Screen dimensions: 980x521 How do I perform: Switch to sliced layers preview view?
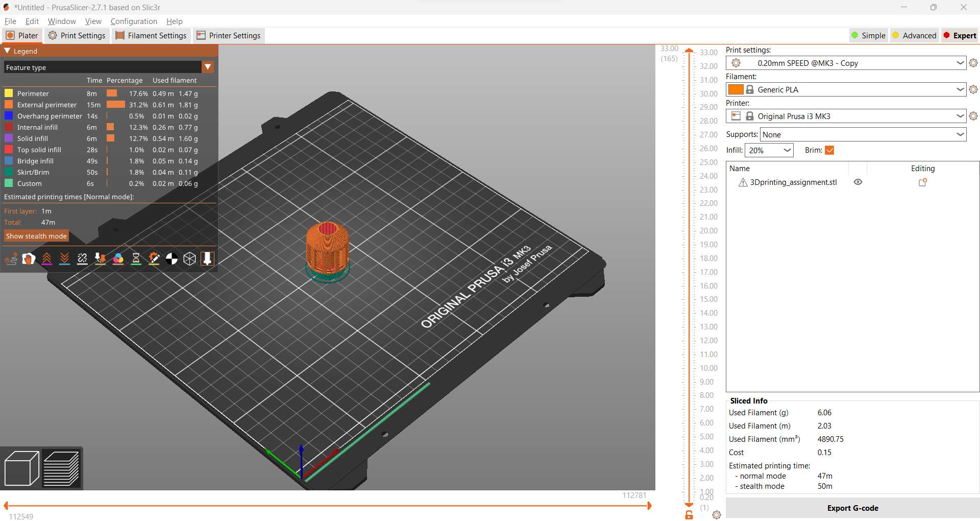tap(62, 468)
